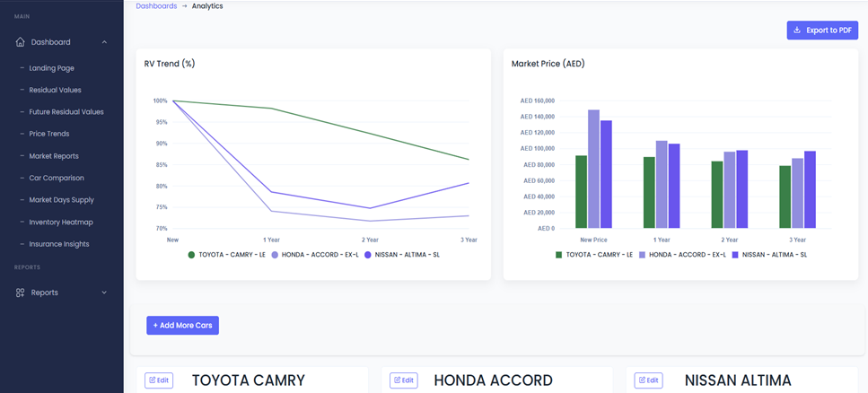The width and height of the screenshot is (868, 393).
Task: Go to Future Residual Values
Action: click(66, 112)
